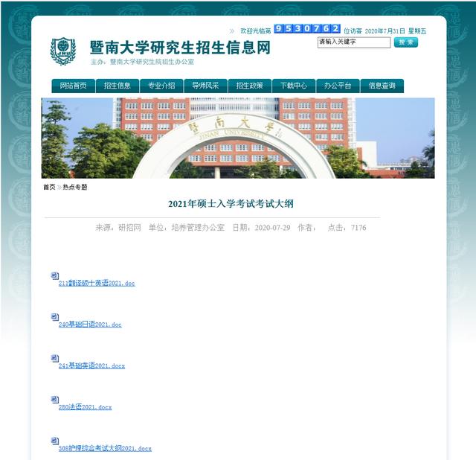Click the document icon above 240基础日语2021.doc
476x460 pixels.
[x=55, y=317]
